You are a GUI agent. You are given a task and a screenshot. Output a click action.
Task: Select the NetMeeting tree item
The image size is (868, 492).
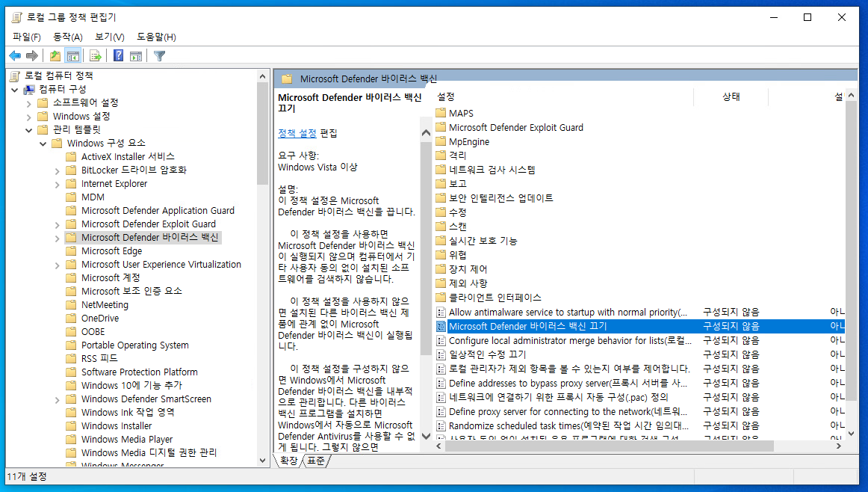(105, 305)
